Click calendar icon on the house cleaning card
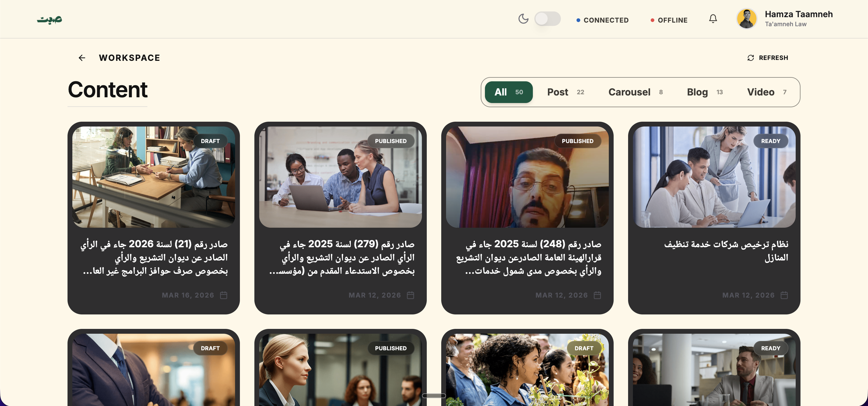Viewport: 868px width, 406px height. pos(785,295)
